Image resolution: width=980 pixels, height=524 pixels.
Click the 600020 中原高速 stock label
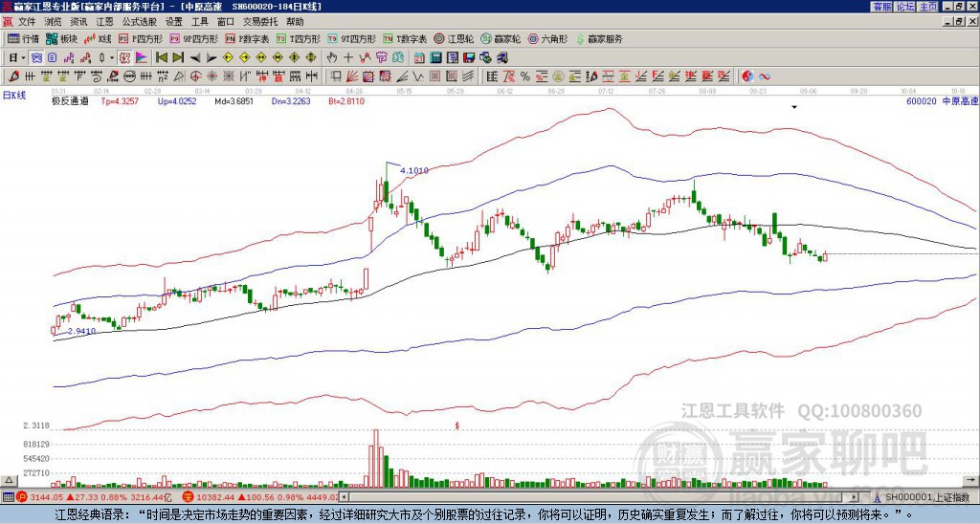coord(943,100)
